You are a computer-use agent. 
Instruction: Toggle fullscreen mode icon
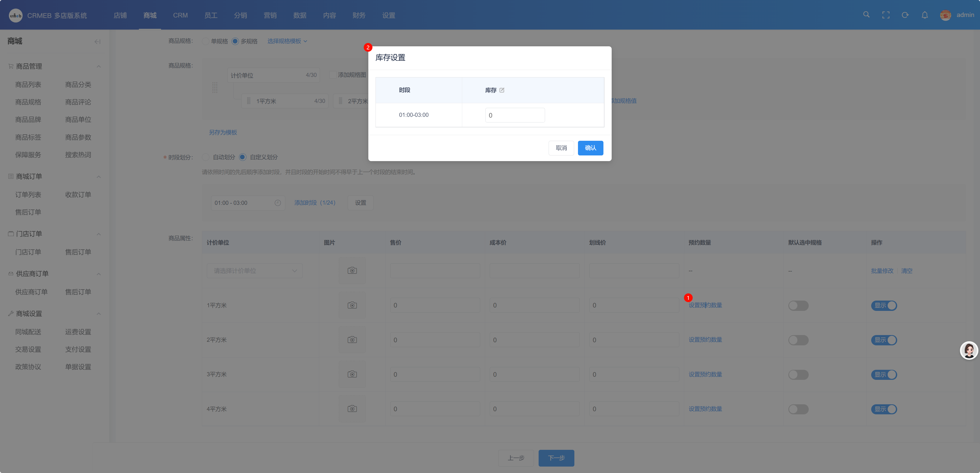coord(886,15)
